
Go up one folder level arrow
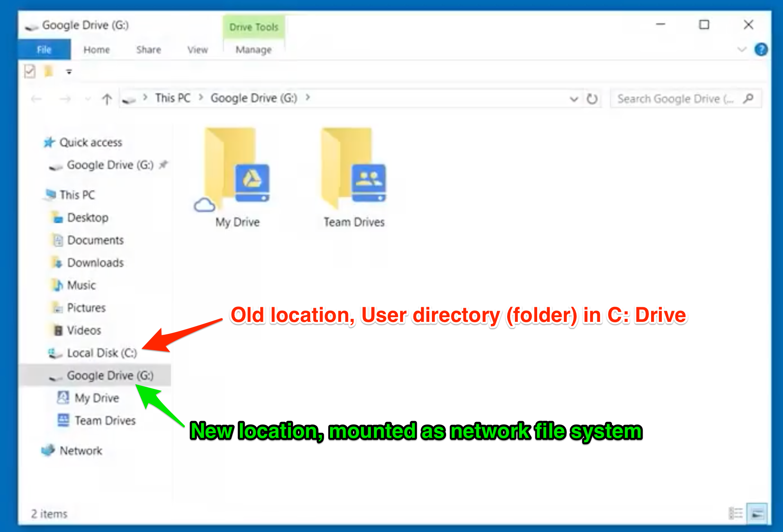pyautogui.click(x=107, y=99)
